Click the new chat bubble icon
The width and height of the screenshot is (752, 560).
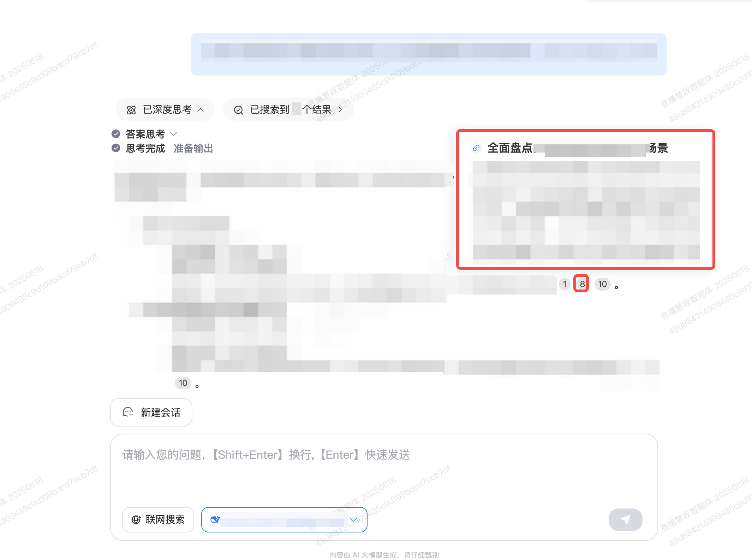[x=128, y=412]
